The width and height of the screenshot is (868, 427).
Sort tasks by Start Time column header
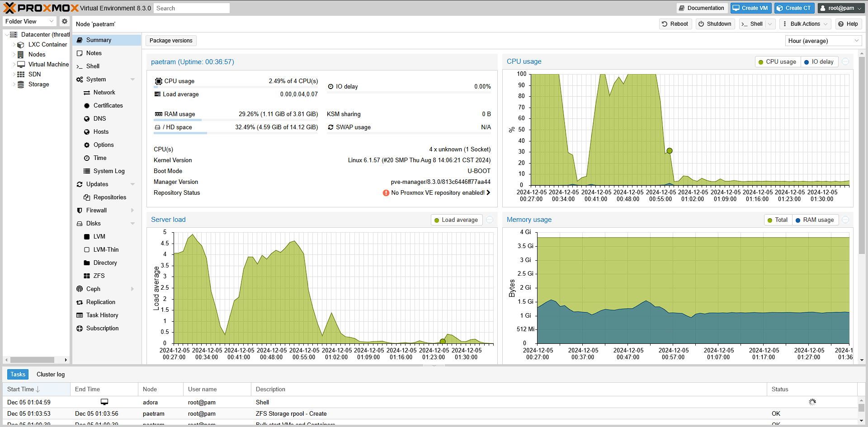36,389
